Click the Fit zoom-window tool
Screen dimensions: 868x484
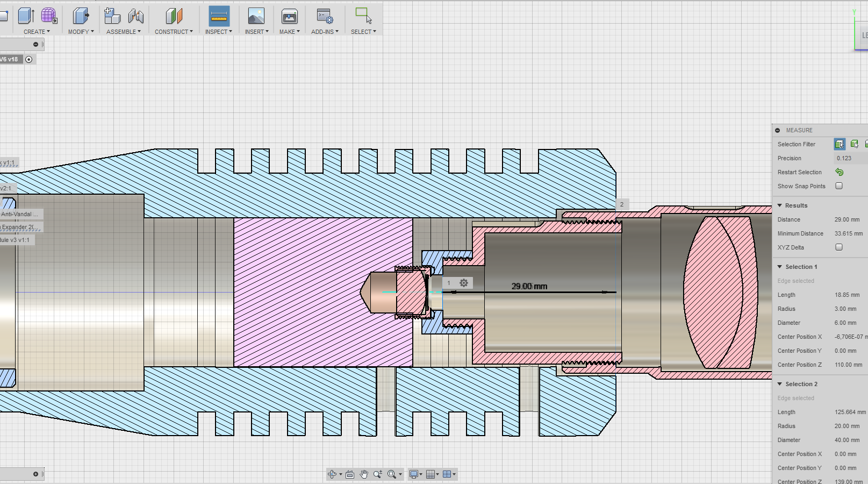(x=392, y=474)
